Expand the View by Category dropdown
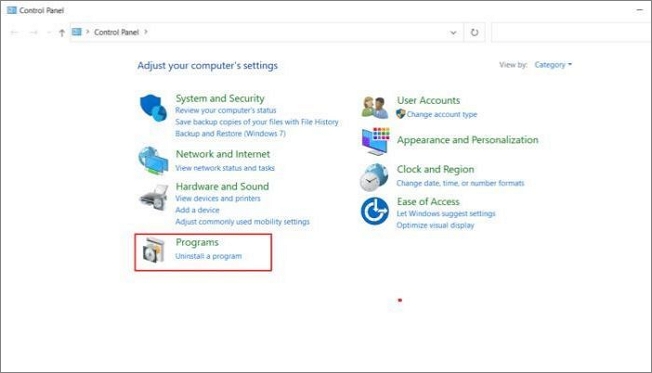652x373 pixels. tap(553, 64)
